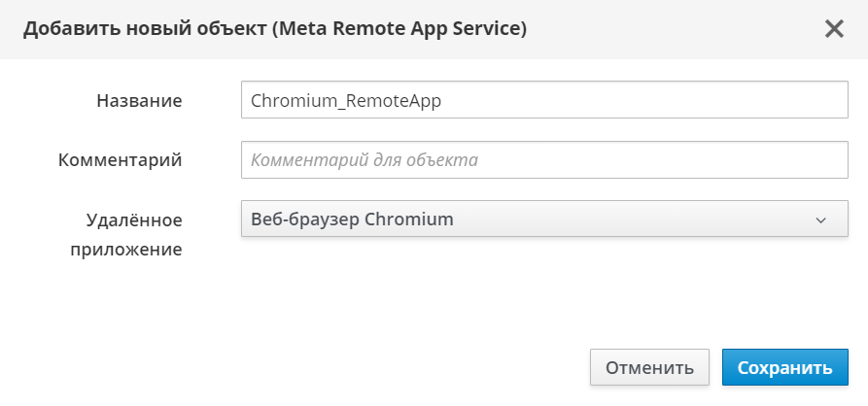
Task: Click the empty area of the dialog footer
Action: click(x=292, y=368)
